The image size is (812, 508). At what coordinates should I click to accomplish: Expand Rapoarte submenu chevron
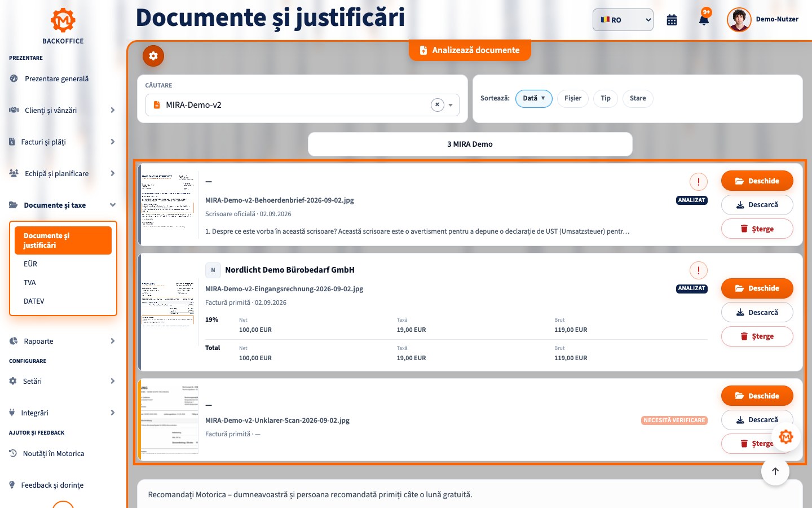(113, 341)
